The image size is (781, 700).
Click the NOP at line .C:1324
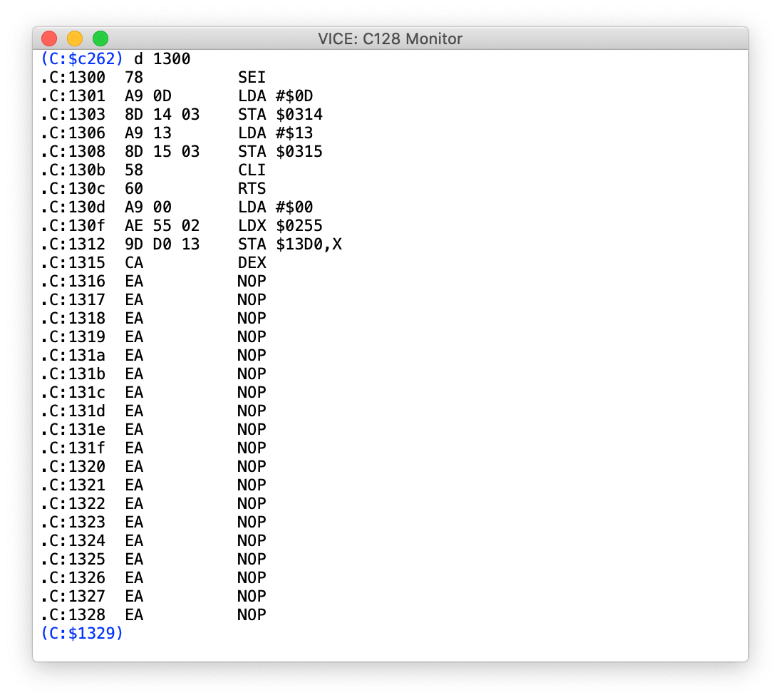tap(252, 540)
